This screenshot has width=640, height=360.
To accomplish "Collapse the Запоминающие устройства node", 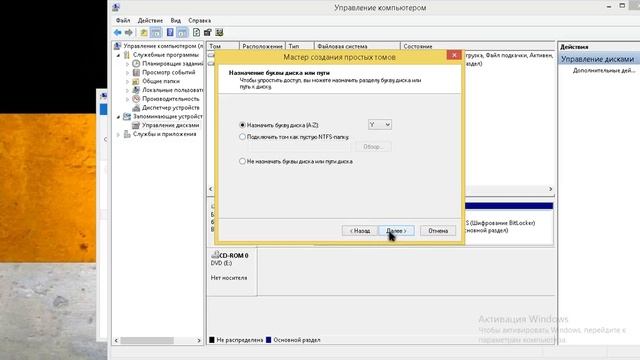I will (x=118, y=117).
